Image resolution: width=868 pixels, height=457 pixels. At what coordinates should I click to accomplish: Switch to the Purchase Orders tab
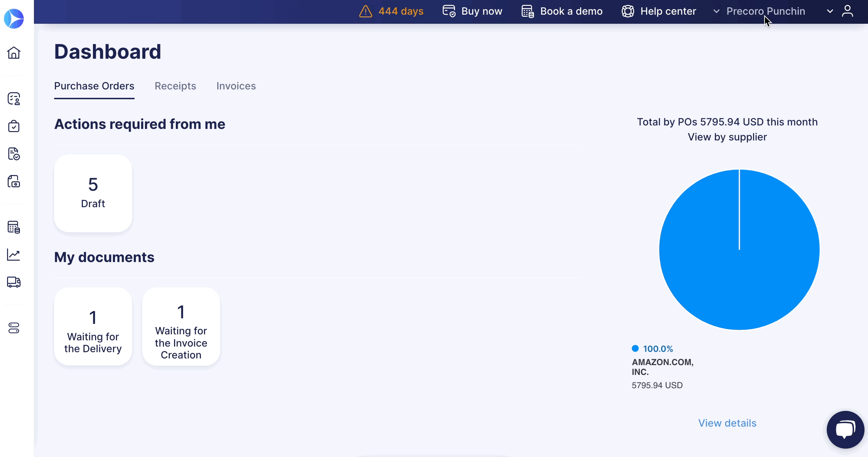pyautogui.click(x=94, y=86)
